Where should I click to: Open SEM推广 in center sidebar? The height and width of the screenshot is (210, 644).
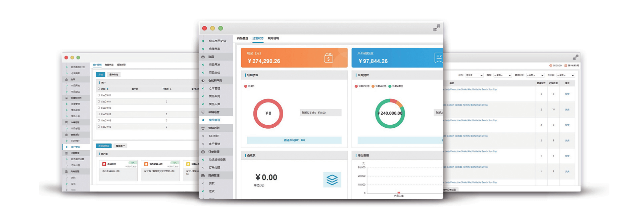(x=215, y=136)
